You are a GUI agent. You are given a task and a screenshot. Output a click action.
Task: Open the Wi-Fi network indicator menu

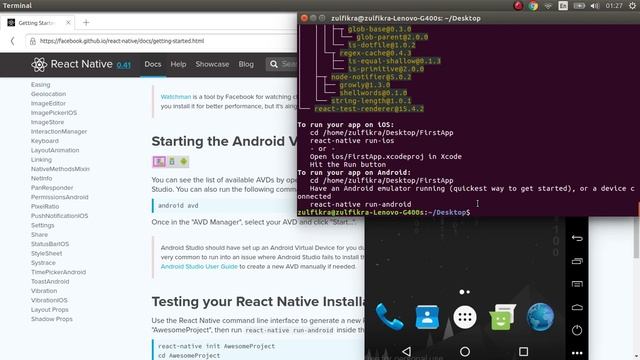[548, 6]
